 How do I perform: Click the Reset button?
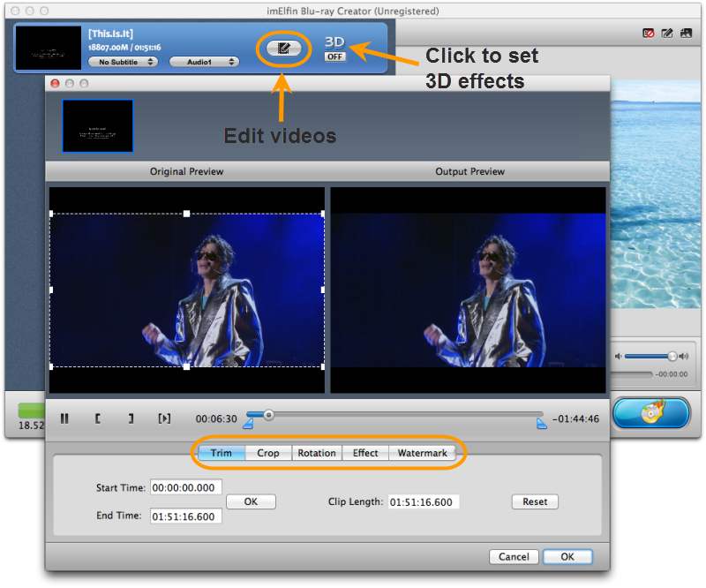[535, 501]
